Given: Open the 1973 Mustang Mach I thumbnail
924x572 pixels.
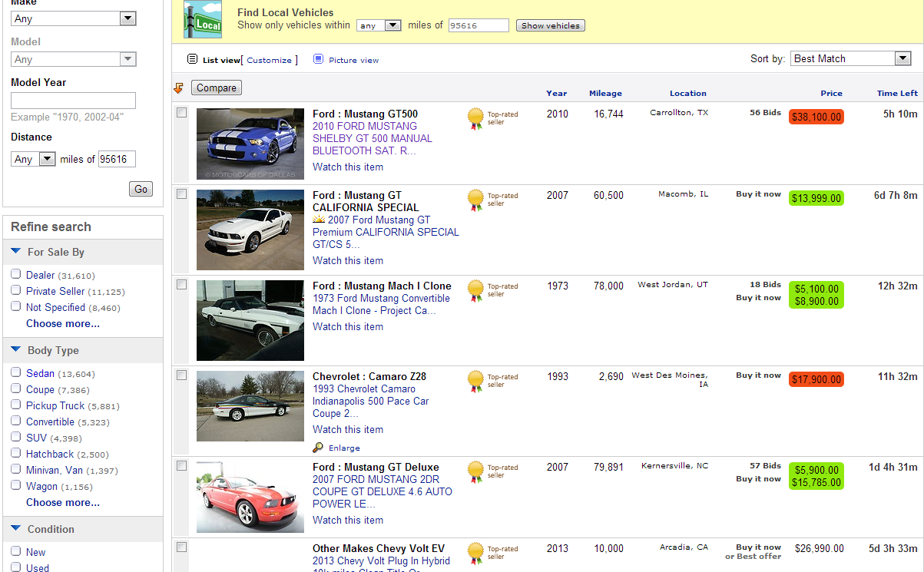Looking at the screenshot, I should coord(250,320).
